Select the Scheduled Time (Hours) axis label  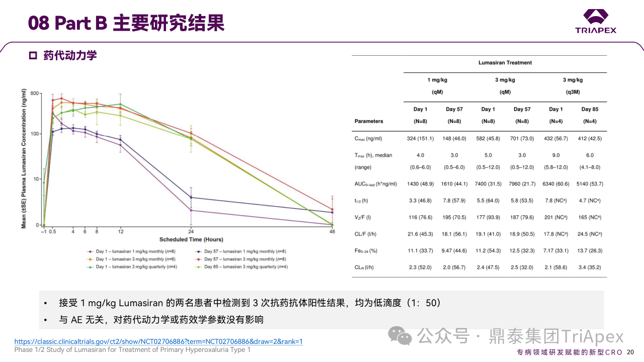pos(191,239)
